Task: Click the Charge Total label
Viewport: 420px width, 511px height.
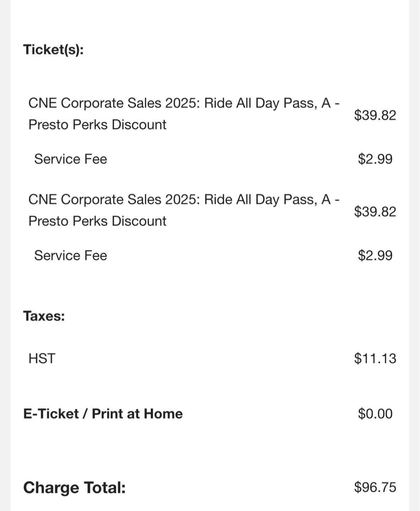Action: coord(75,488)
